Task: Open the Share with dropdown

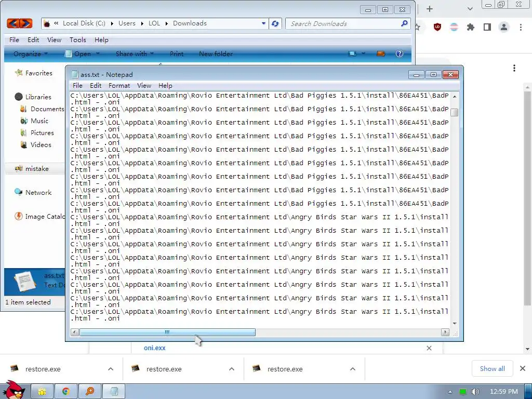Action: 135,54
